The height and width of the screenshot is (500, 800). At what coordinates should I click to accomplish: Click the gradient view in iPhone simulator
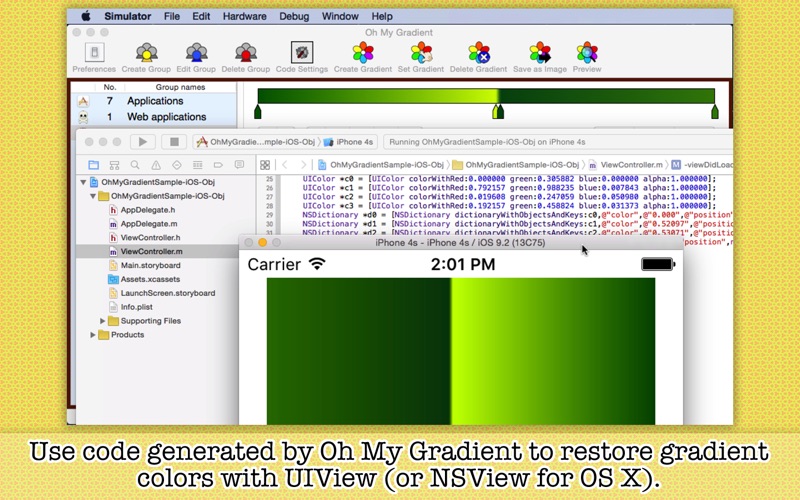point(461,351)
